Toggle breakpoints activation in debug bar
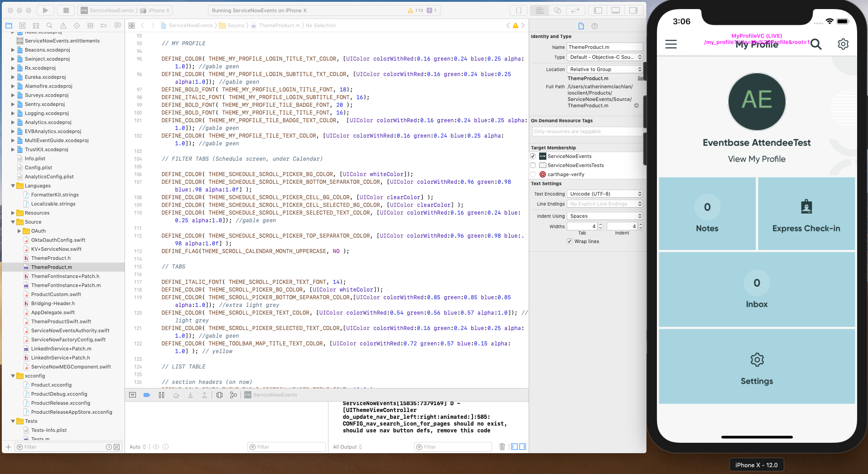 (147, 395)
